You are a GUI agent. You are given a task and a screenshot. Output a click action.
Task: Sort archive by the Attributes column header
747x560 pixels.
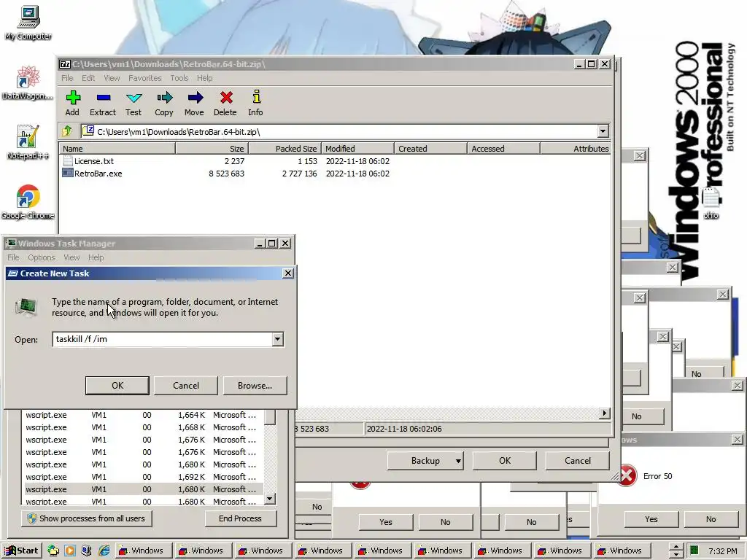tap(576, 149)
